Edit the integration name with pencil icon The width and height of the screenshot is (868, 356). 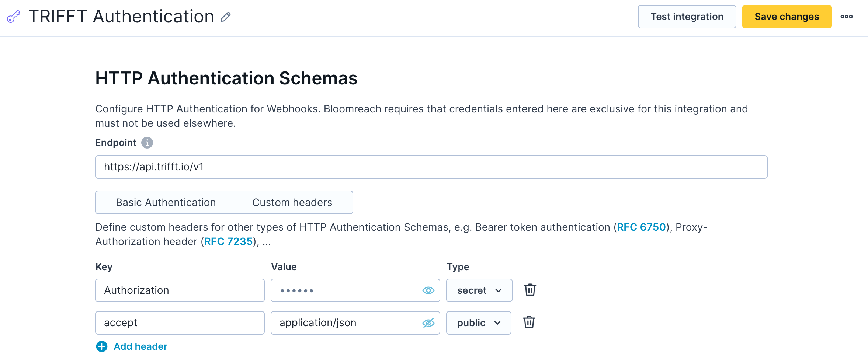226,17
